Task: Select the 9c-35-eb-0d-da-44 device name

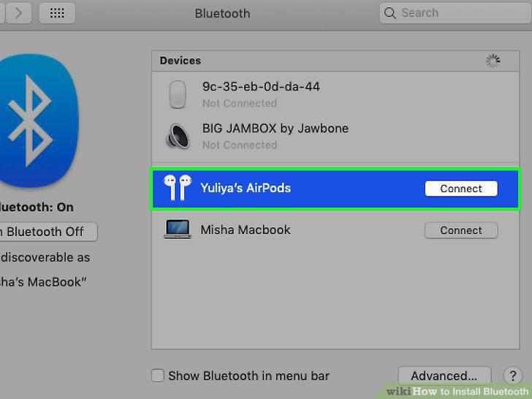Action: pos(261,86)
